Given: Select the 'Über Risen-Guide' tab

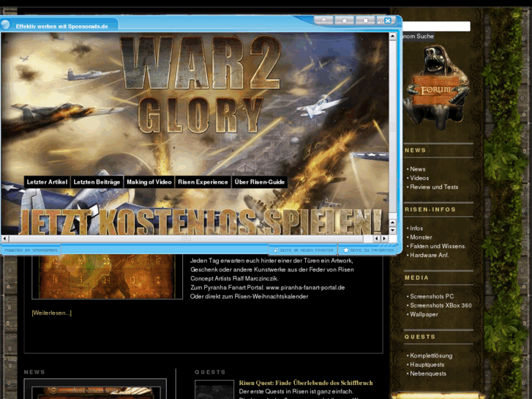Looking at the screenshot, I should 260,182.
